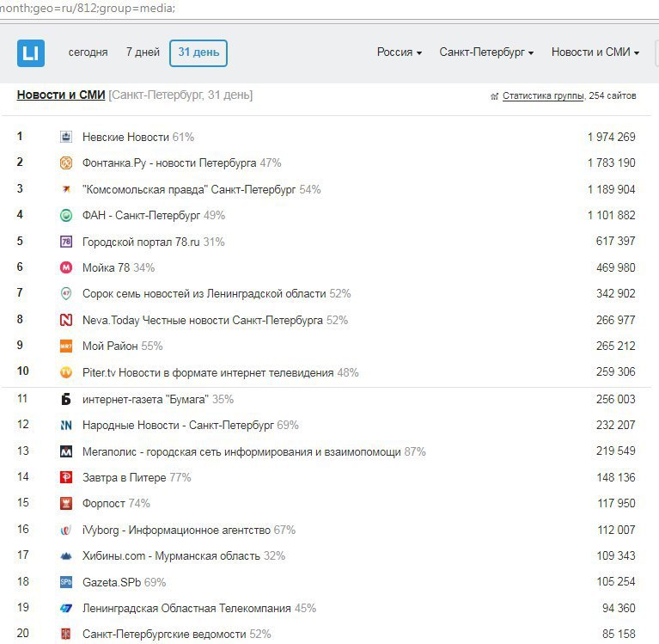Screen dimensions: 659x644
Task: Click the visitor count 85 158
Action: [x=619, y=634]
